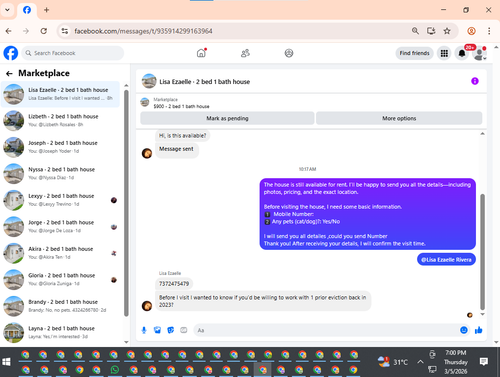Open Lizbeth conversation
This screenshot has height=377, width=500.
[x=60, y=120]
